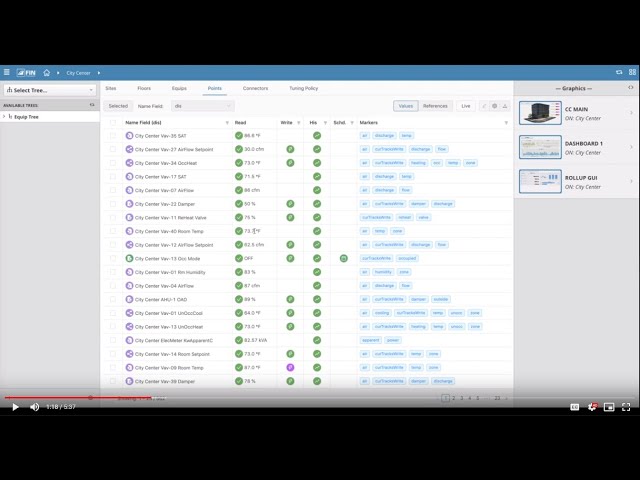The height and width of the screenshot is (480, 640).
Task: Open Schd. column filter arrow
Action: 352,123
